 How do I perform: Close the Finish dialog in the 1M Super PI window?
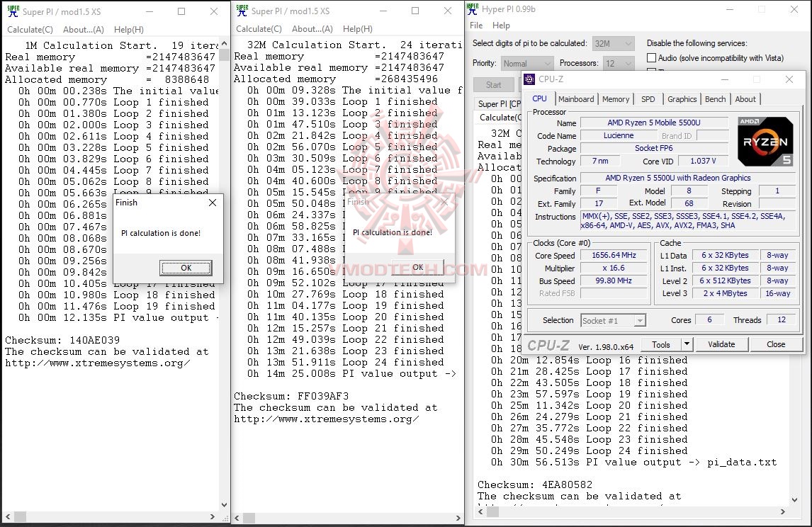click(213, 203)
